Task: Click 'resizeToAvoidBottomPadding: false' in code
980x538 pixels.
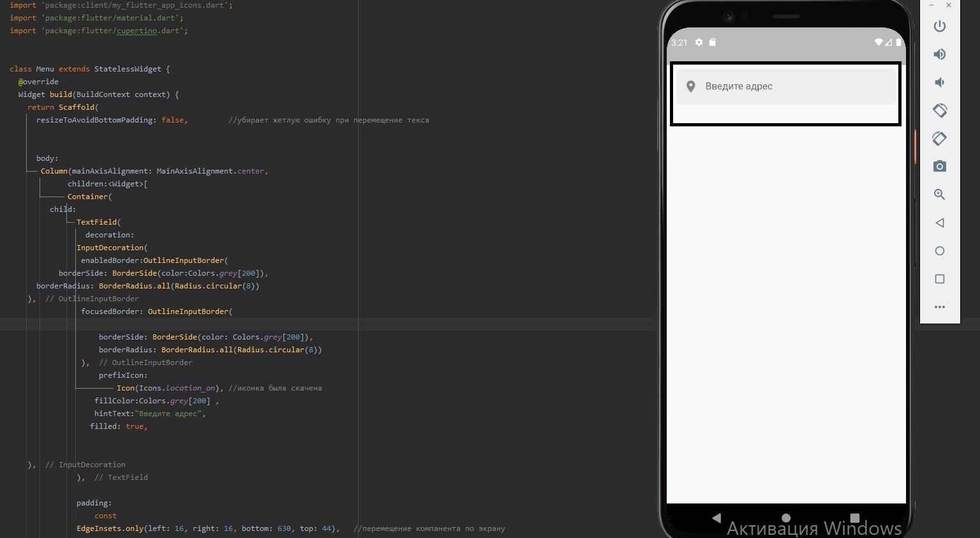Action: coord(112,120)
